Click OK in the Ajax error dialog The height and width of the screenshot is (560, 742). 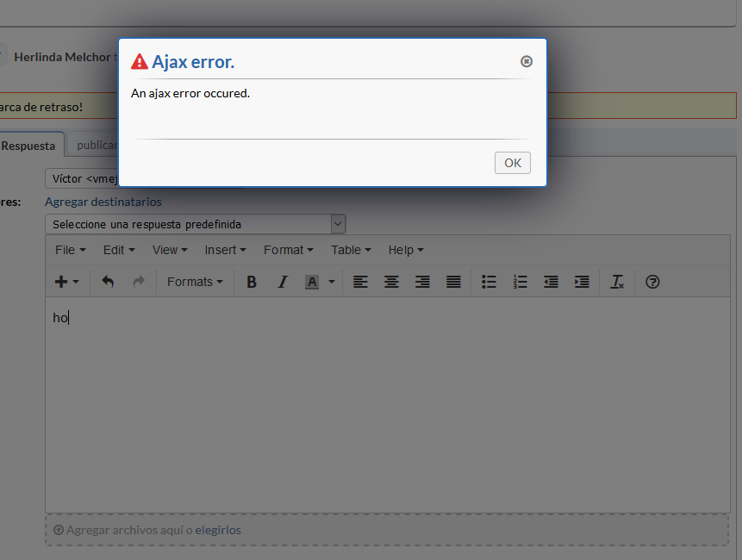[513, 163]
